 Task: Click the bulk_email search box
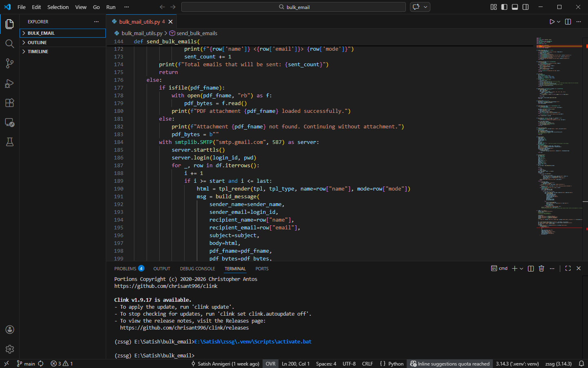[x=294, y=7]
